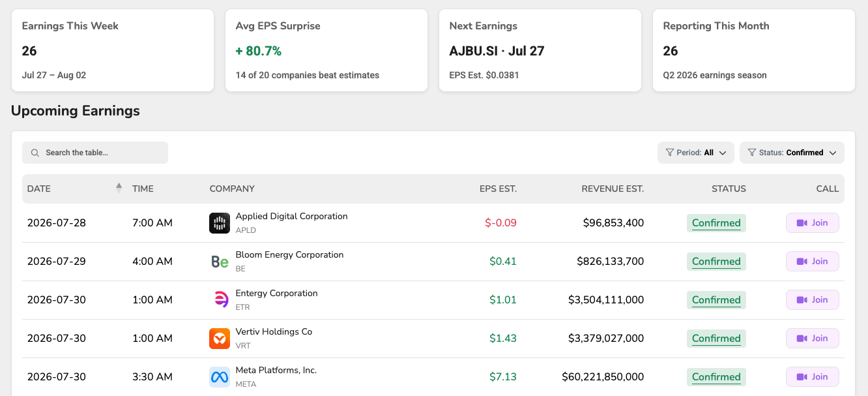This screenshot has height=396, width=868.
Task: Select the Vertiv Holdings Co name
Action: 274,332
